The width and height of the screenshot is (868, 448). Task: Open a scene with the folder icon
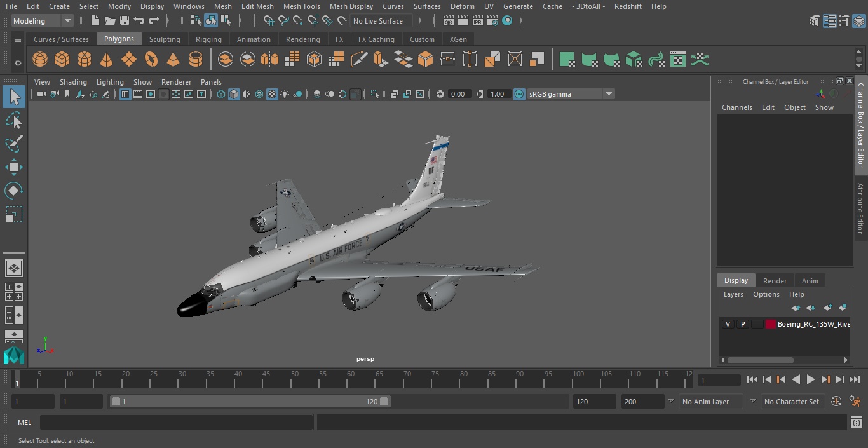coord(109,21)
